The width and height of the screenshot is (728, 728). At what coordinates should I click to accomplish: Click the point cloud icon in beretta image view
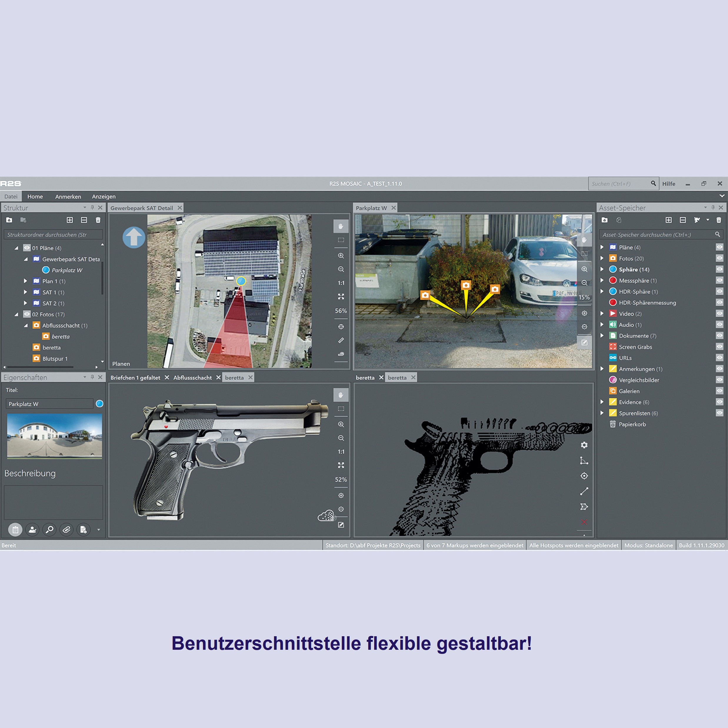[326, 516]
